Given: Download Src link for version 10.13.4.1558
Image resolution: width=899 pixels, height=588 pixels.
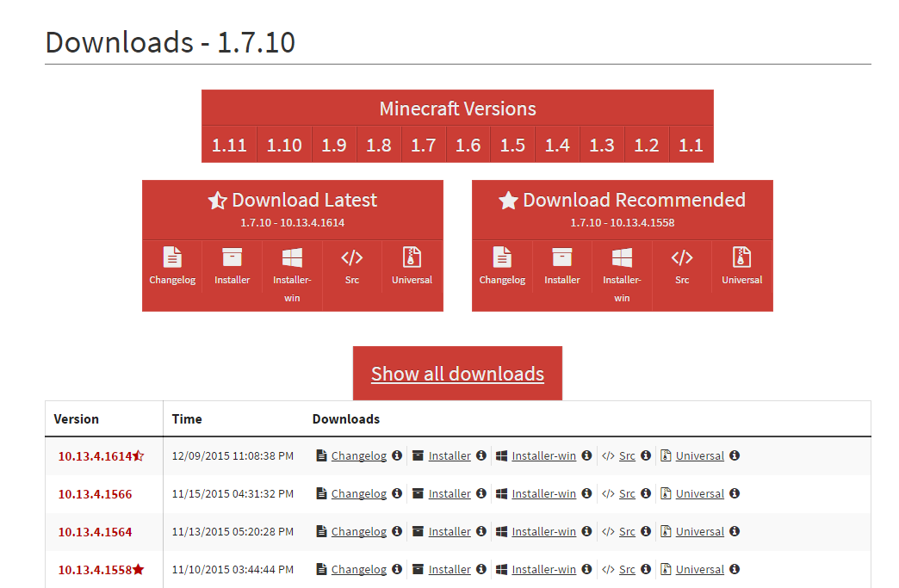Looking at the screenshot, I should tap(627, 569).
